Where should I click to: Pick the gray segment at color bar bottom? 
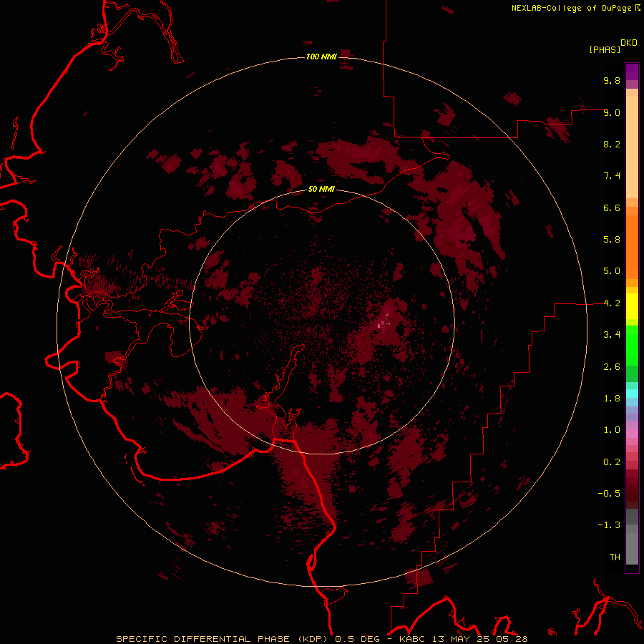[x=632, y=548]
